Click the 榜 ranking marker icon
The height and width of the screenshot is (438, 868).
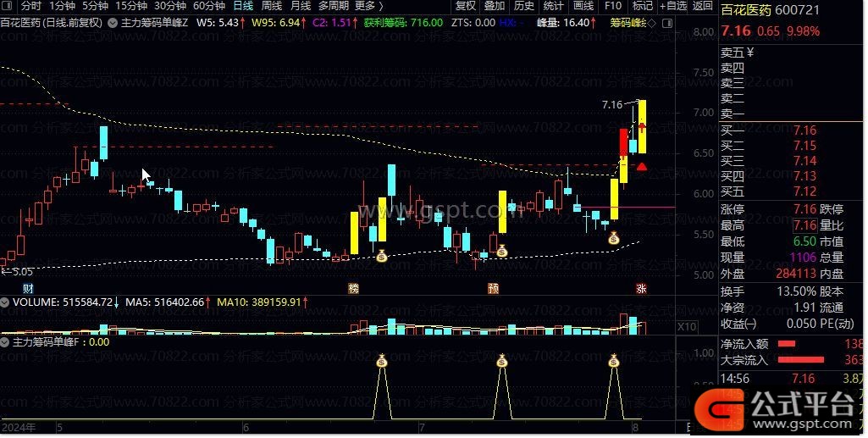click(353, 289)
